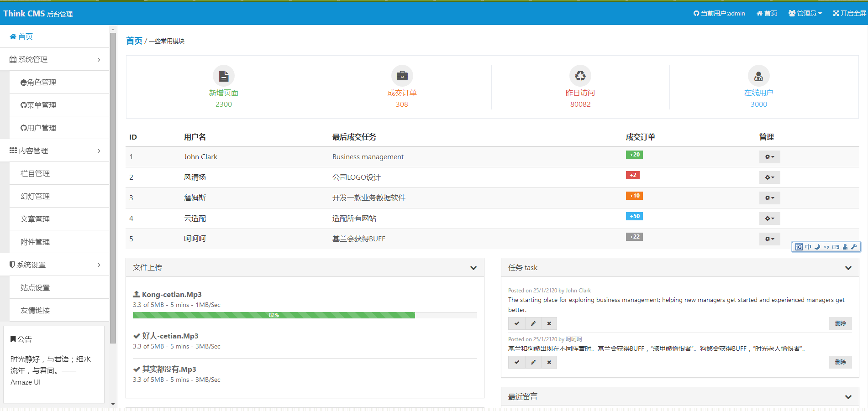Image resolution: width=868 pixels, height=411 pixels.
Task: Click the sidebar vertical scrollbar thumb
Action: pos(113,188)
